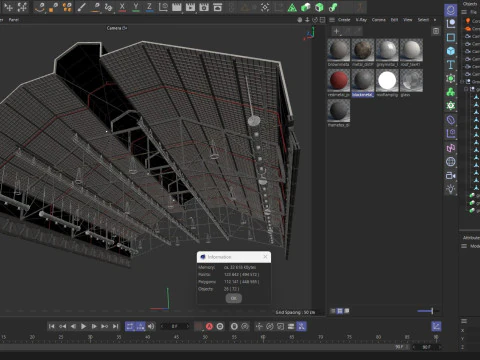Click the green wireframe cube icon
The image size is (480, 360).
pyautogui.click(x=319, y=7)
